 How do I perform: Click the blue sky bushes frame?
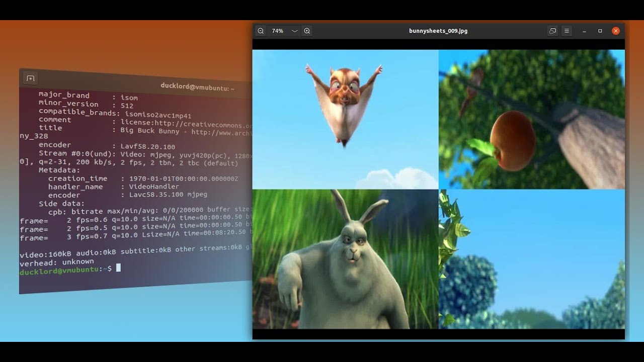(x=532, y=259)
